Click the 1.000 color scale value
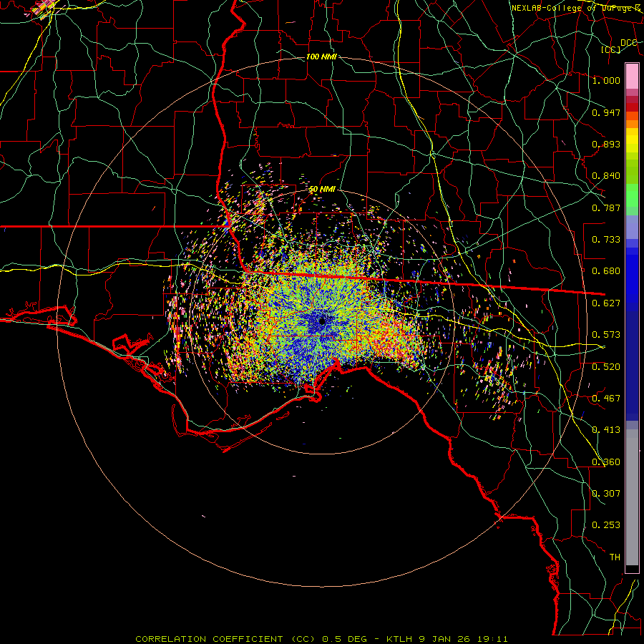This screenshot has height=644, width=644. [606, 80]
